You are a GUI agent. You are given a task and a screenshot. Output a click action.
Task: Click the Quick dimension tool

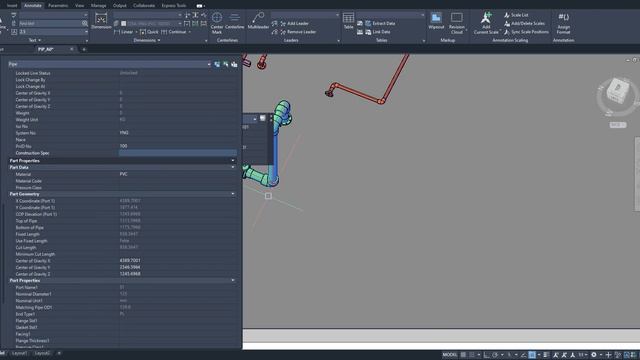coord(149,32)
